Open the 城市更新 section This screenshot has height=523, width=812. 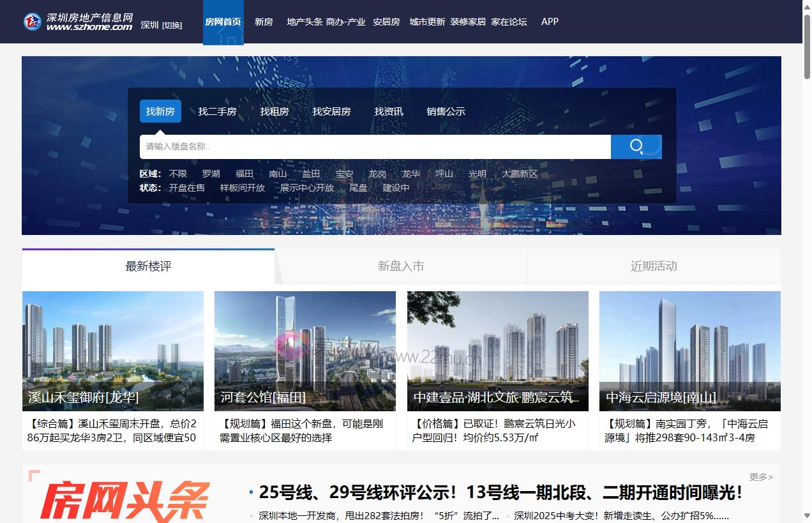tap(426, 21)
